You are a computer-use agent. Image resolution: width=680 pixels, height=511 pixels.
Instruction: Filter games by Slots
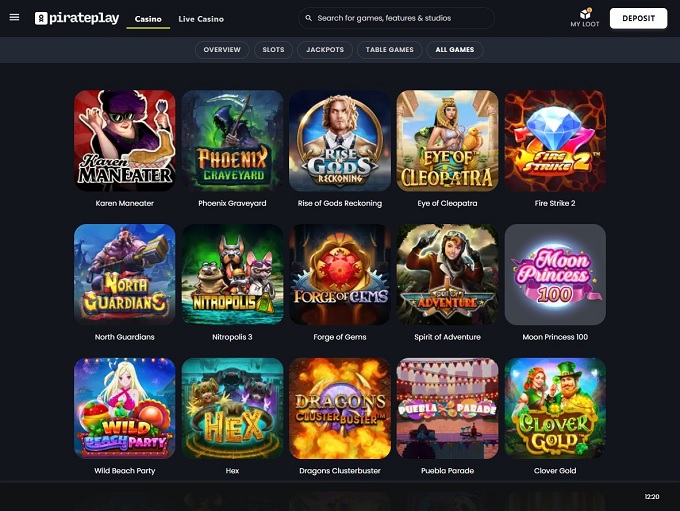coord(273,50)
